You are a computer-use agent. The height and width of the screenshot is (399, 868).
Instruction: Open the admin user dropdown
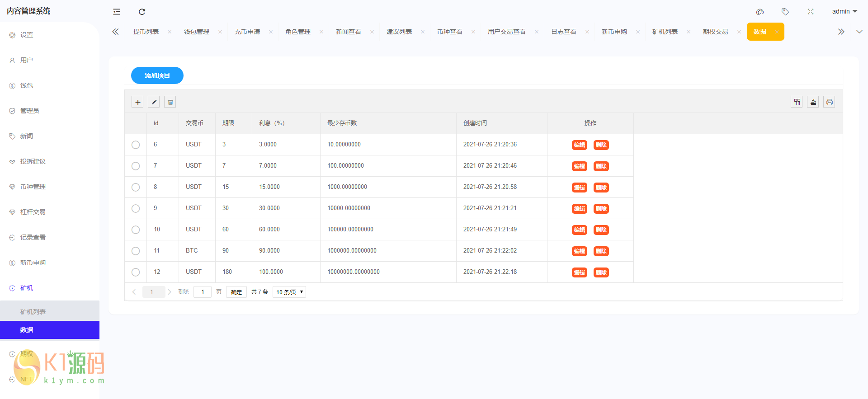point(844,12)
